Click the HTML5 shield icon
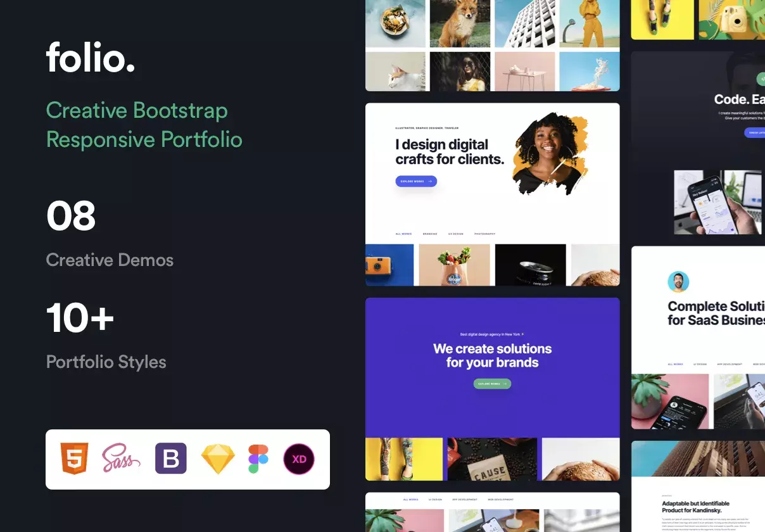765x532 pixels. click(x=75, y=459)
